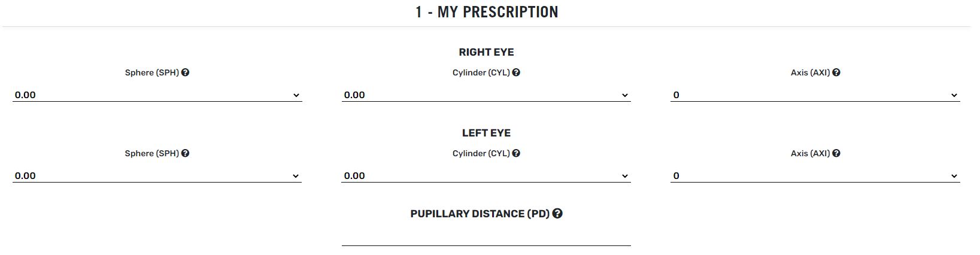Screen dimensions: 980x255
Task: Expand the right eye Cylinder dropdown
Action: tap(486, 95)
